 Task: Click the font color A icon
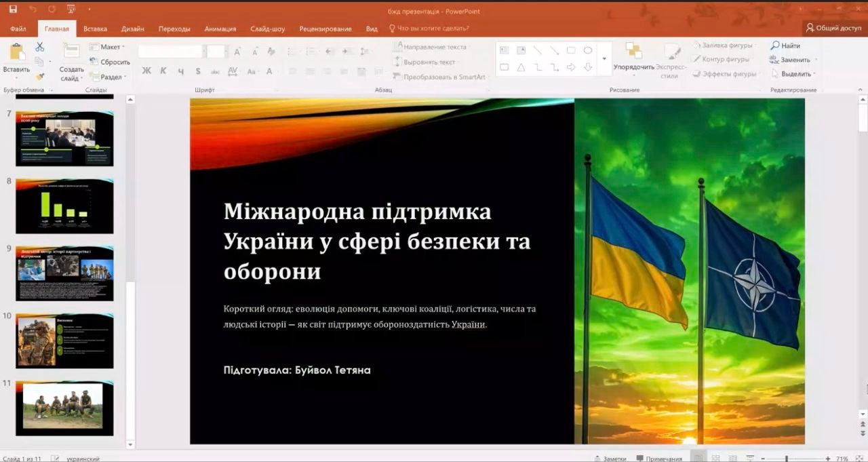tap(269, 71)
